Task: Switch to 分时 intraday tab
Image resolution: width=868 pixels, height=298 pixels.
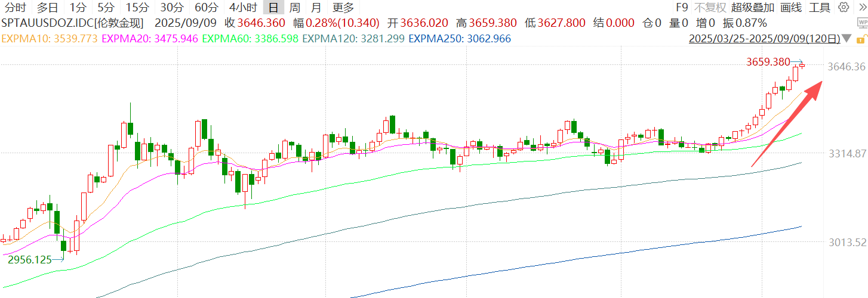Action: (16, 8)
